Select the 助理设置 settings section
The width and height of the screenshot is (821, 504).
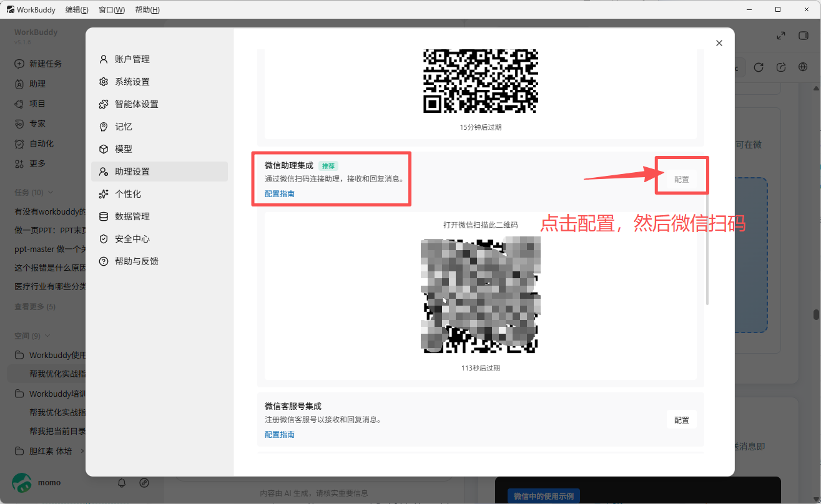coord(159,172)
